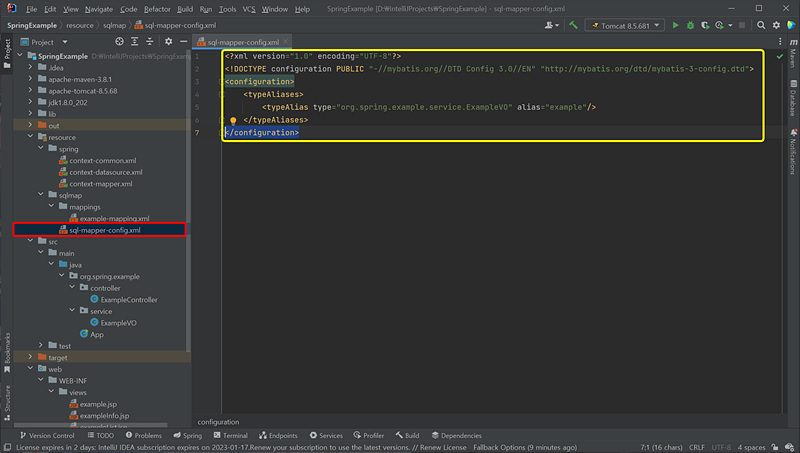Open the Endpoints tool window
The height and width of the screenshot is (453, 800).
click(278, 435)
